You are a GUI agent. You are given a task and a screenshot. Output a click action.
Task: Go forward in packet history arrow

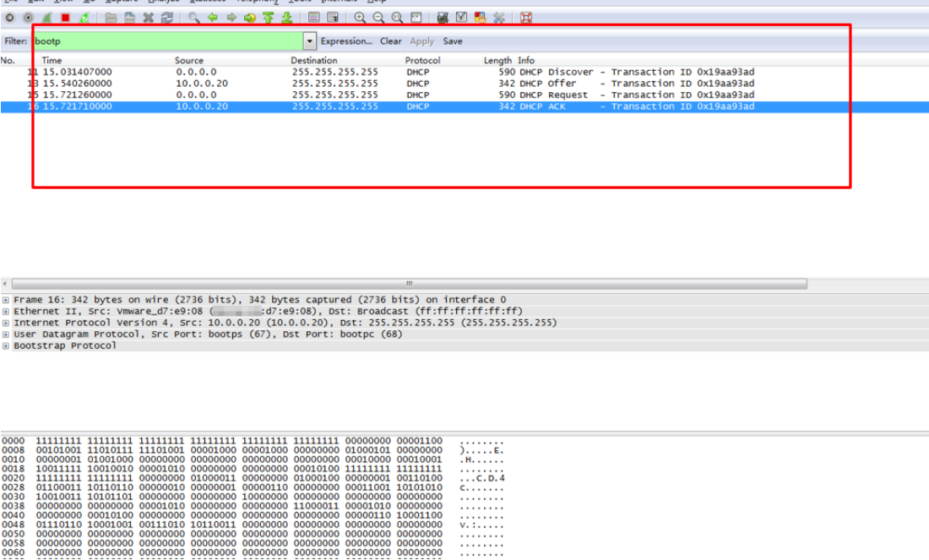click(231, 18)
